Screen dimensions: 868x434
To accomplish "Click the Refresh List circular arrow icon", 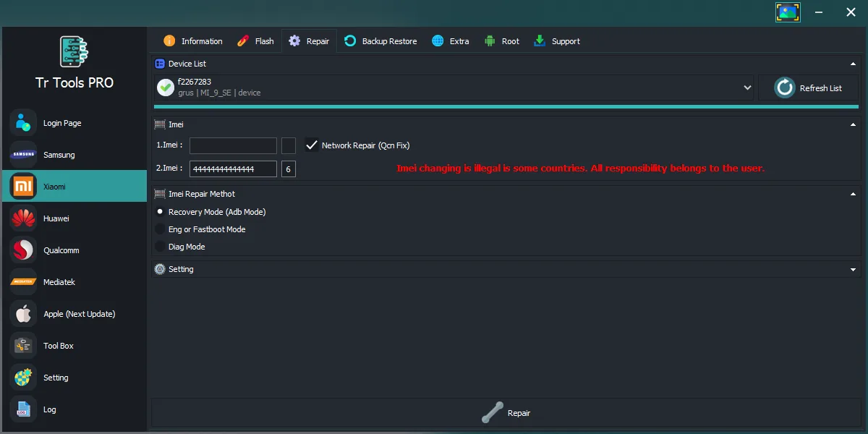I will tap(785, 88).
